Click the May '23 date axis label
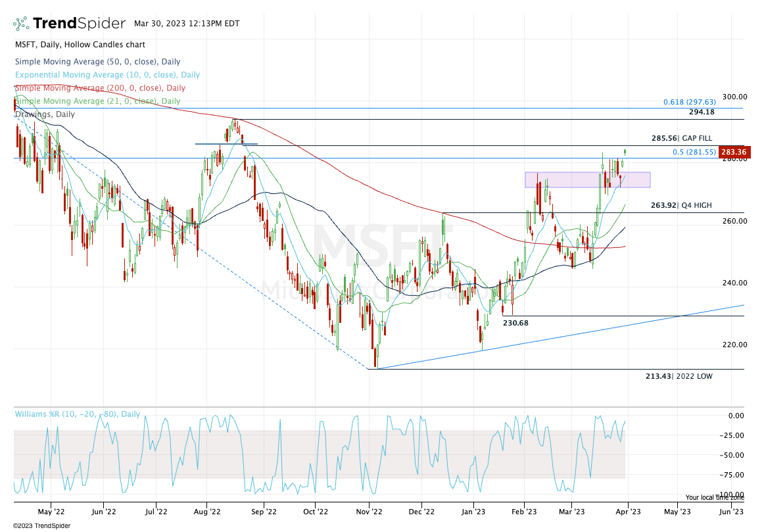The height and width of the screenshot is (532, 764). (x=677, y=512)
